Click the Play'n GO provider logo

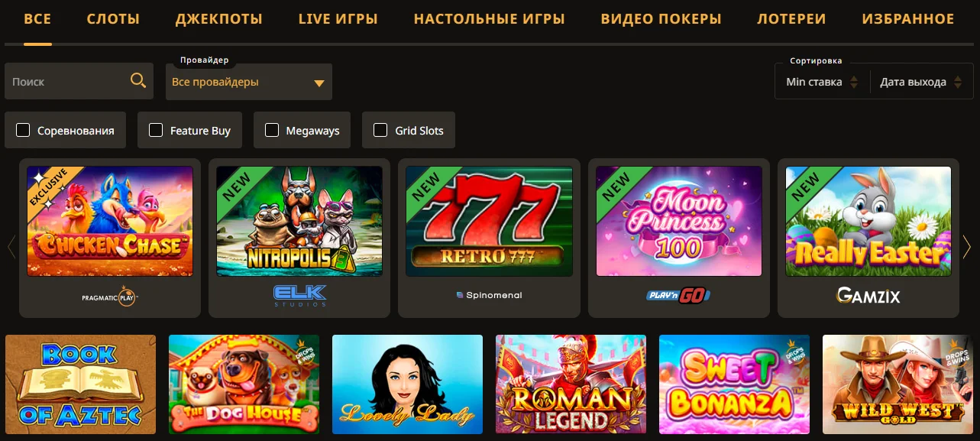678,296
